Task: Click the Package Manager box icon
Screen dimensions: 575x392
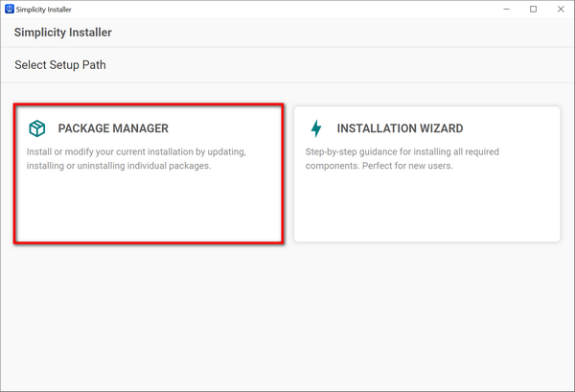Action: pos(37,128)
